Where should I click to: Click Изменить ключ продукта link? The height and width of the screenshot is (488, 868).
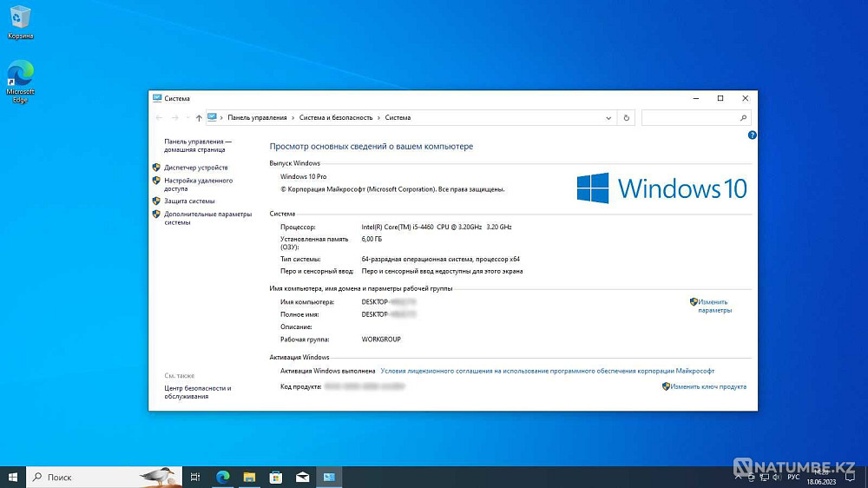pyautogui.click(x=707, y=386)
